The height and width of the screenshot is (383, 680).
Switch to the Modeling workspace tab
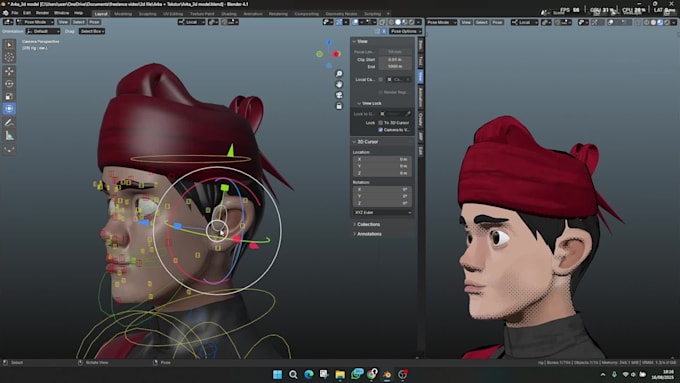(x=123, y=14)
